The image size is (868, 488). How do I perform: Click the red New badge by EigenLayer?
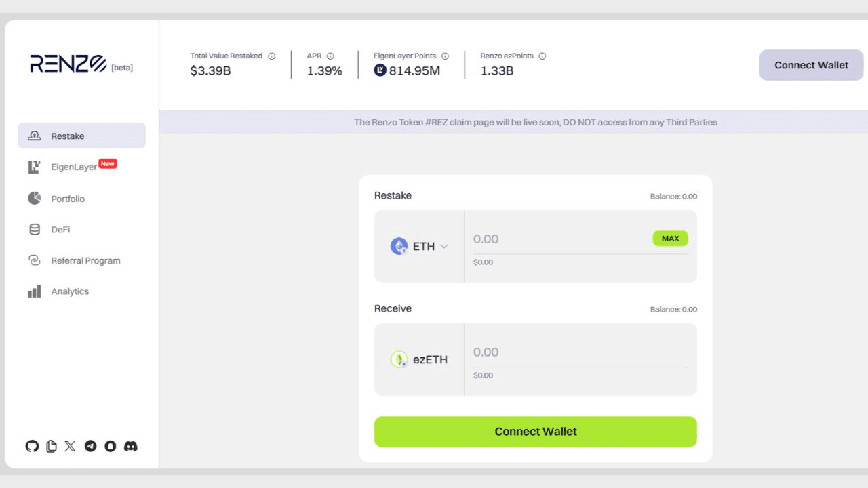click(108, 163)
